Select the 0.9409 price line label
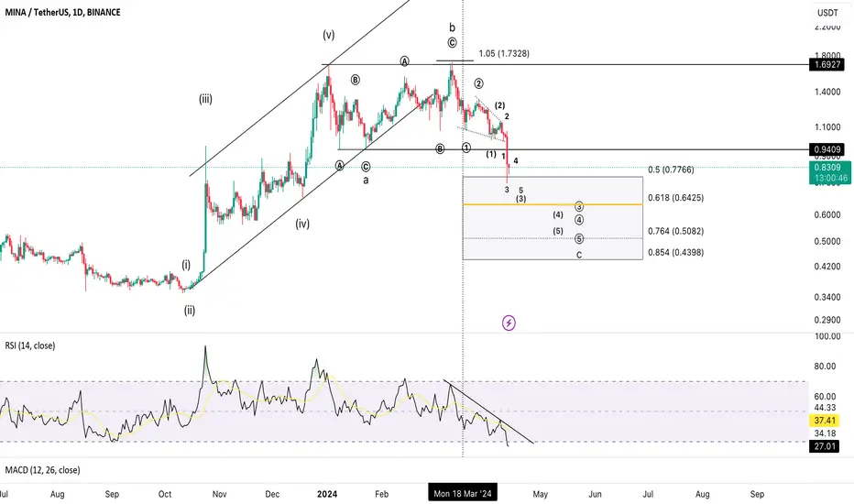Viewport: 854px width, 504px height. click(x=827, y=149)
